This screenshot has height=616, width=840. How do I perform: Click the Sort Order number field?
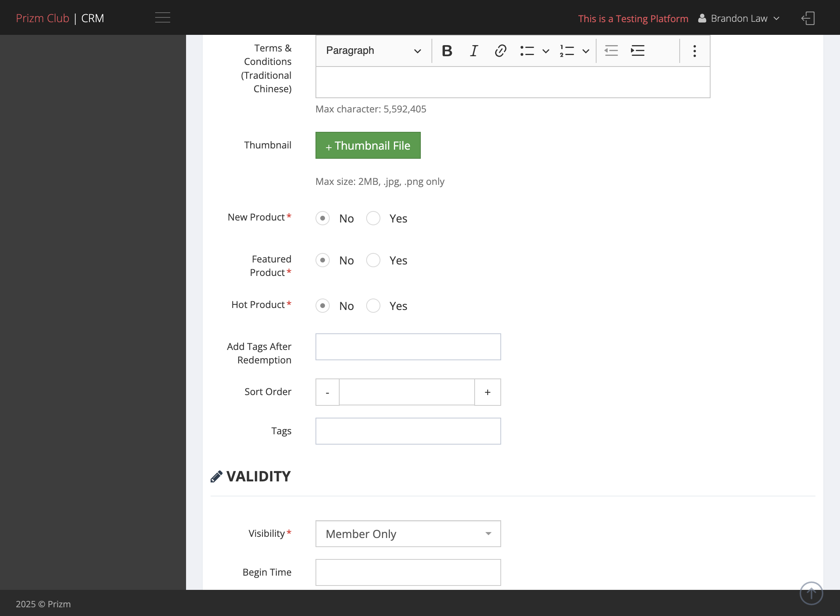click(x=407, y=392)
